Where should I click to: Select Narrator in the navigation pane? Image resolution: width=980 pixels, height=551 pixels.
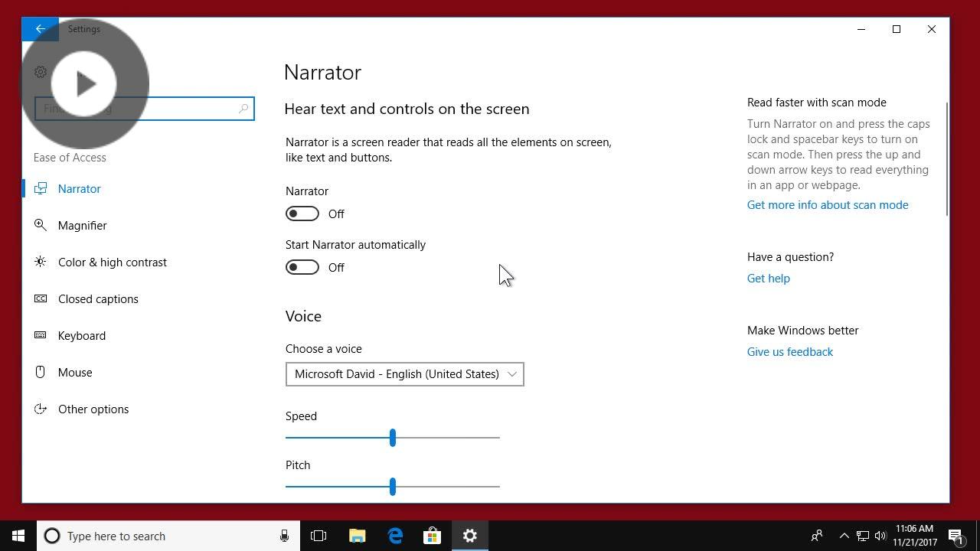[79, 188]
